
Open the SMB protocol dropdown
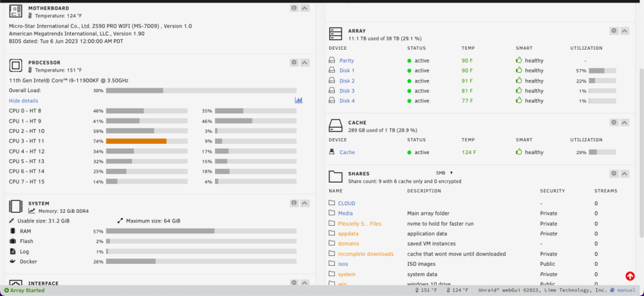click(444, 173)
